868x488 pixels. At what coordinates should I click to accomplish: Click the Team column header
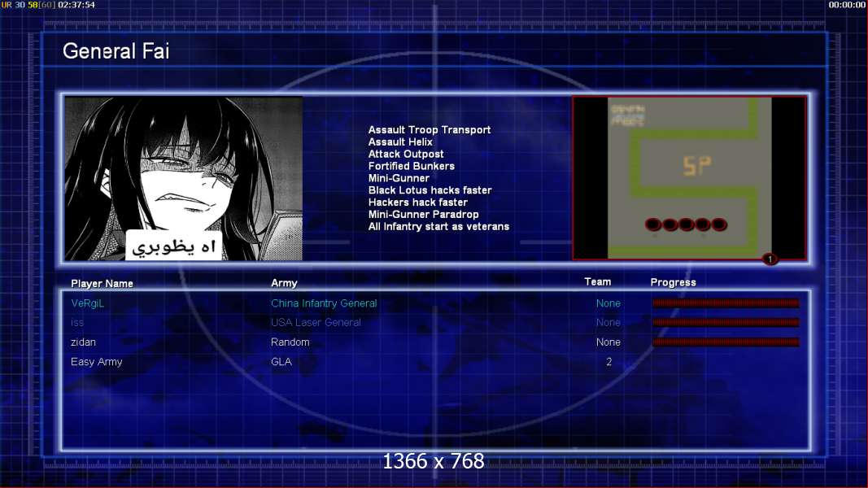coord(598,282)
